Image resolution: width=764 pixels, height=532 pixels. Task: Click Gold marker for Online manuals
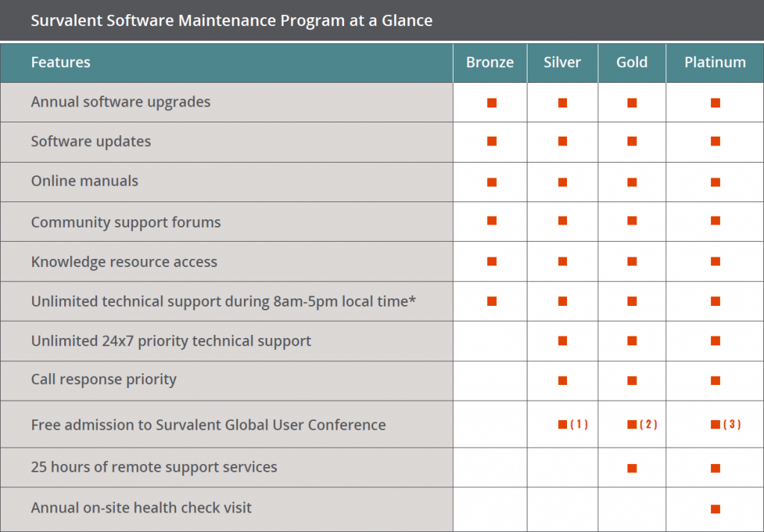pos(632,182)
